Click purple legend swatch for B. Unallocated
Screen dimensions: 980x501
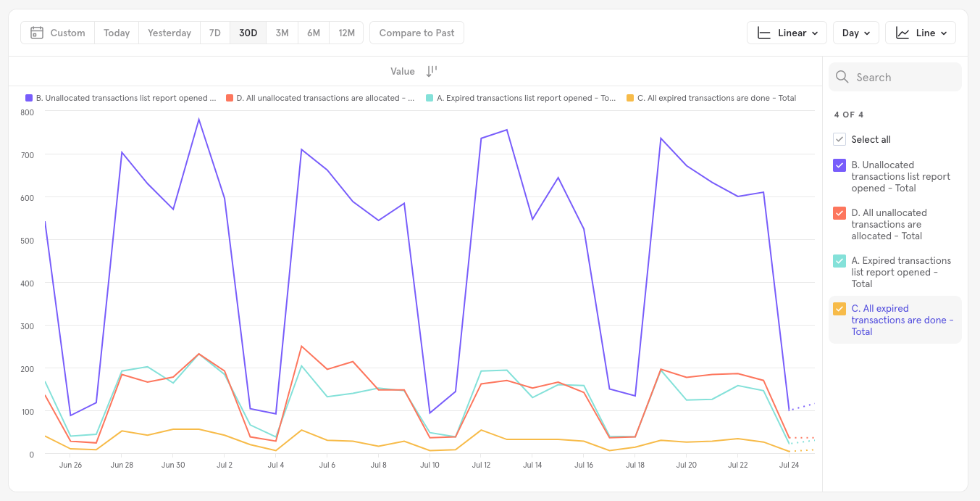29,98
